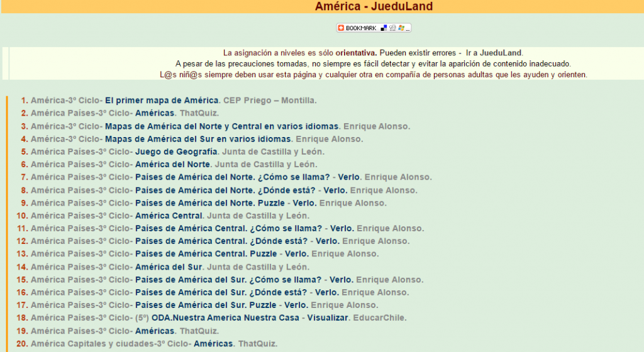Image resolution: width=644 pixels, height=352 pixels.
Task: Open 'El primer mapa de América' link
Action: [162, 101]
